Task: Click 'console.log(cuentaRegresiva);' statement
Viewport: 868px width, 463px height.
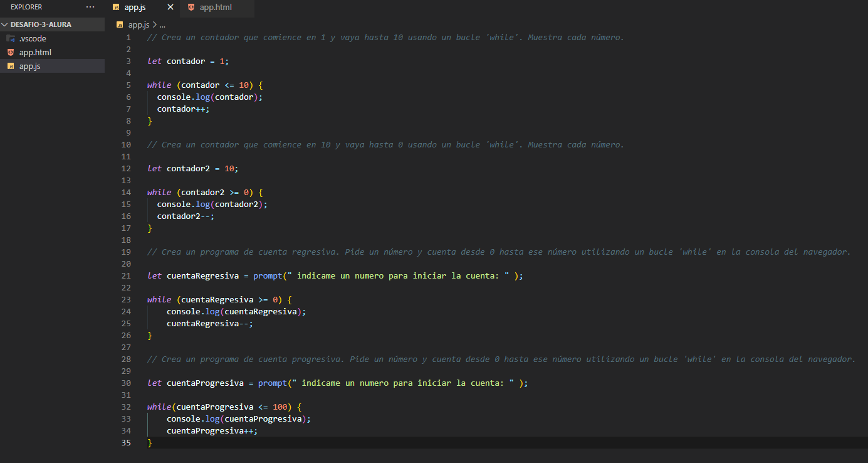Action: pos(236,312)
